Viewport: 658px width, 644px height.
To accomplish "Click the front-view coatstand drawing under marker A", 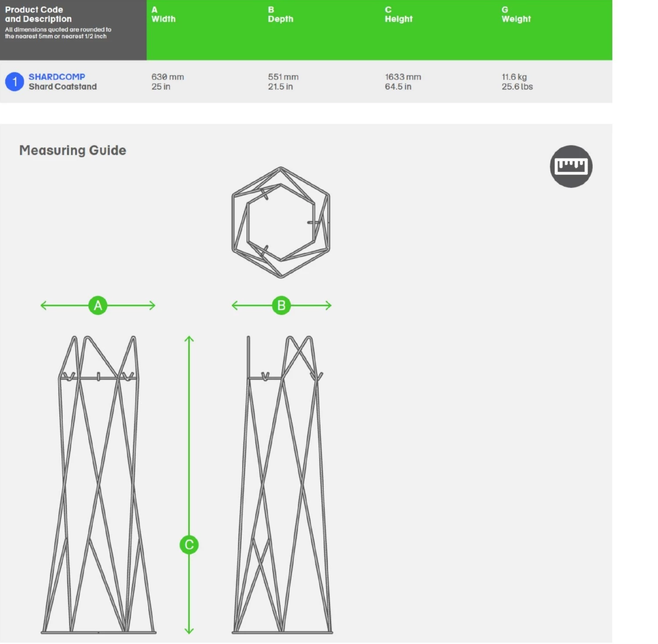I will pyautogui.click(x=99, y=484).
